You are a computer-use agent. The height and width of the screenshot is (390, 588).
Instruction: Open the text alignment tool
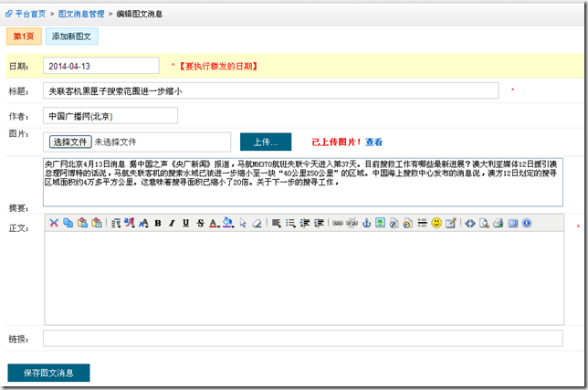[277, 223]
